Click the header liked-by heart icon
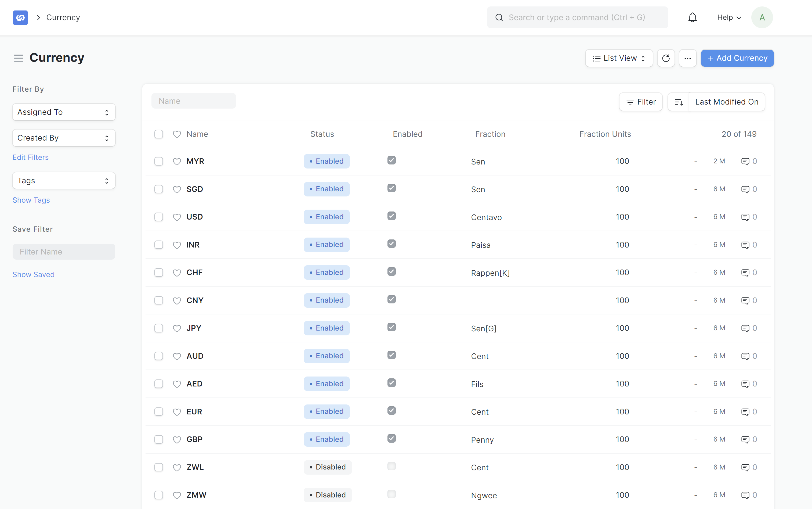The image size is (812, 509). point(177,134)
